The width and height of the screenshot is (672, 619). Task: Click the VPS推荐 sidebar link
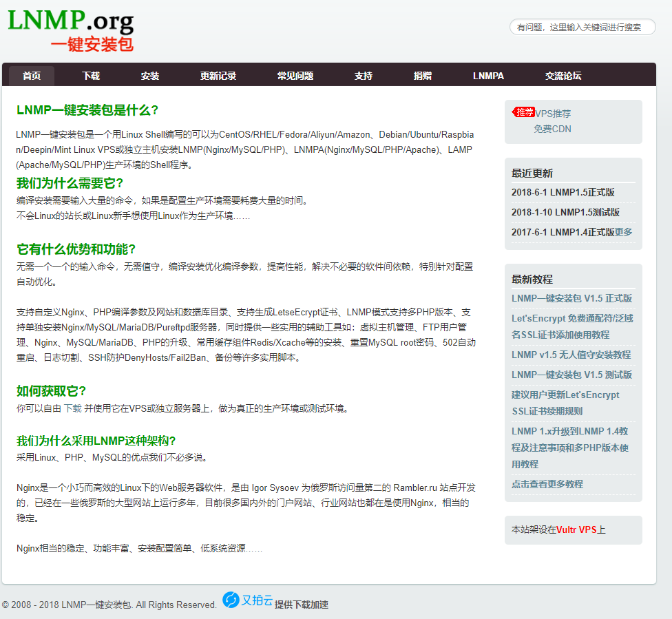click(x=553, y=114)
